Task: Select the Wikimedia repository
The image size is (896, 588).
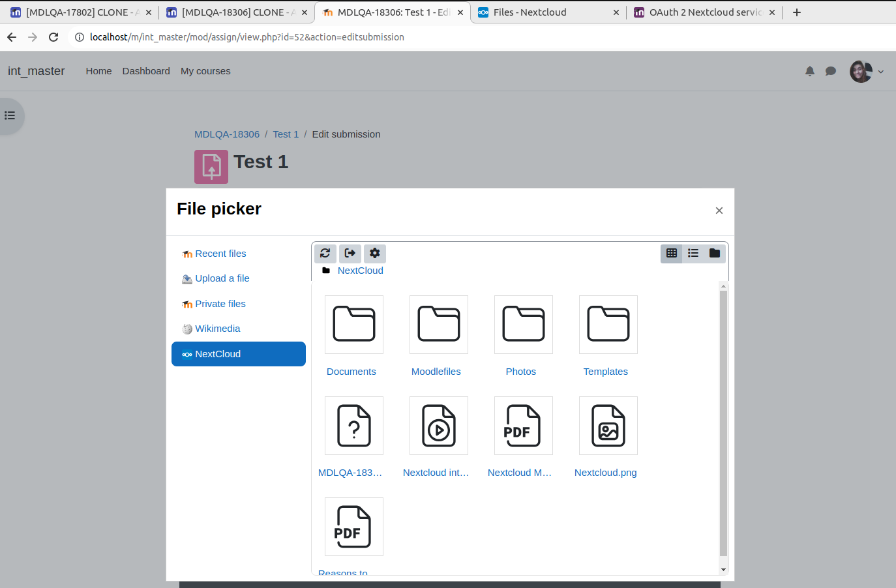Action: (239, 329)
